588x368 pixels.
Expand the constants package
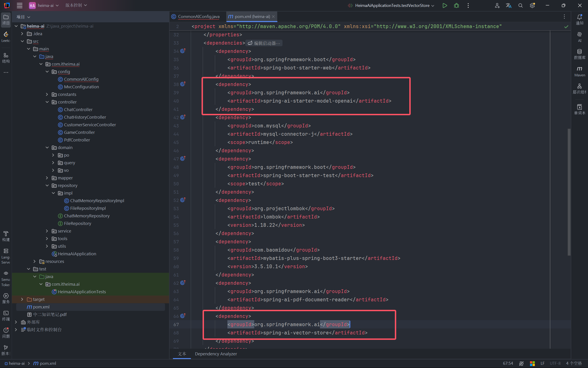click(47, 94)
